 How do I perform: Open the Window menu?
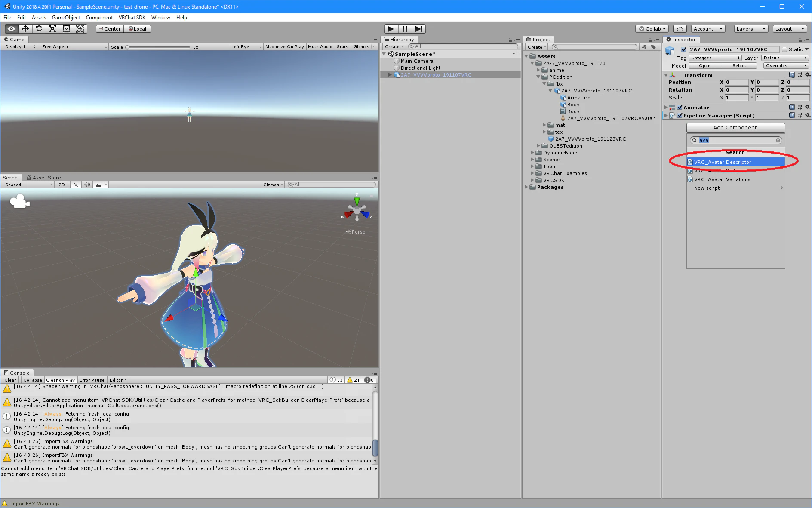160,18
